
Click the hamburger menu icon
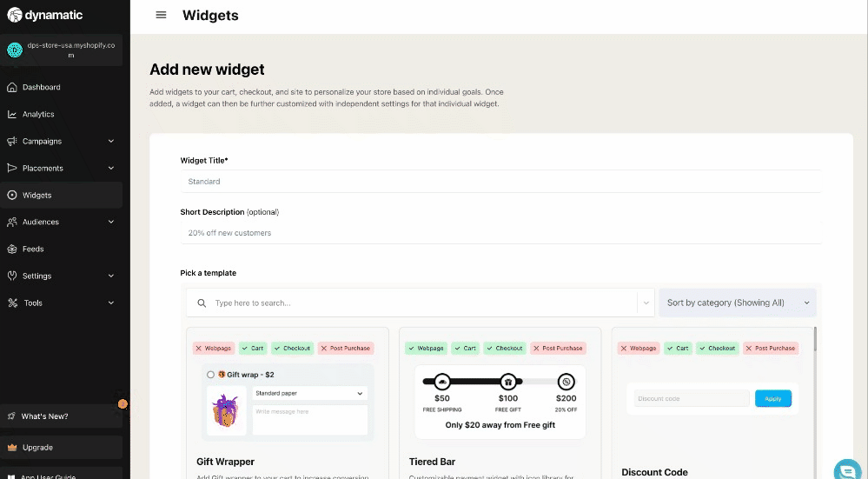pos(161,15)
